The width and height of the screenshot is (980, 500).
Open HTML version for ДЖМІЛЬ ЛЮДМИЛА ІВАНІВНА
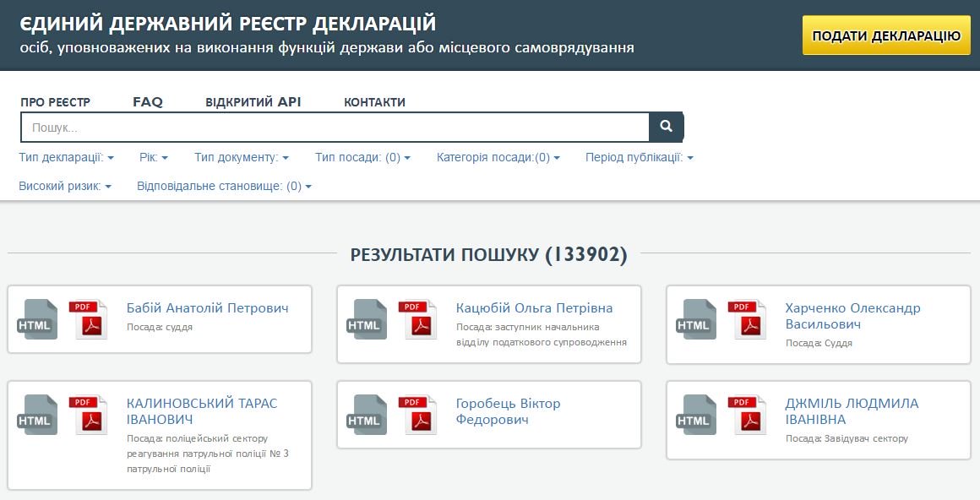696,415
